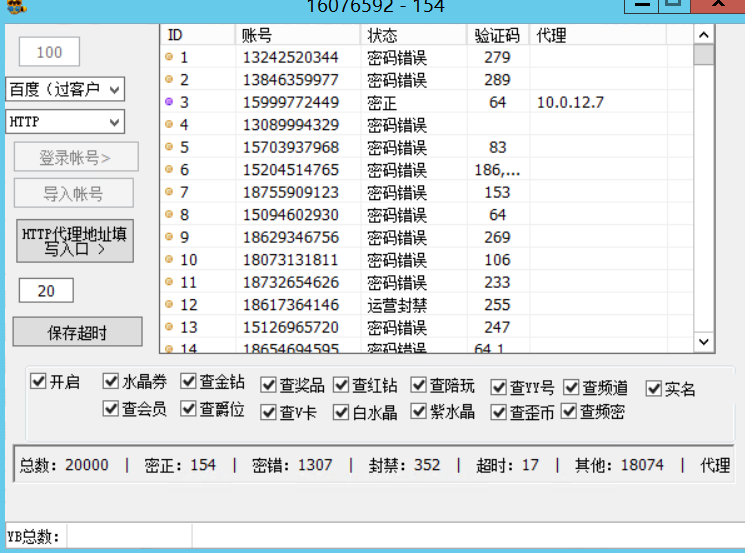Click the YB总数 output field
745x553 pixels.
point(129,536)
